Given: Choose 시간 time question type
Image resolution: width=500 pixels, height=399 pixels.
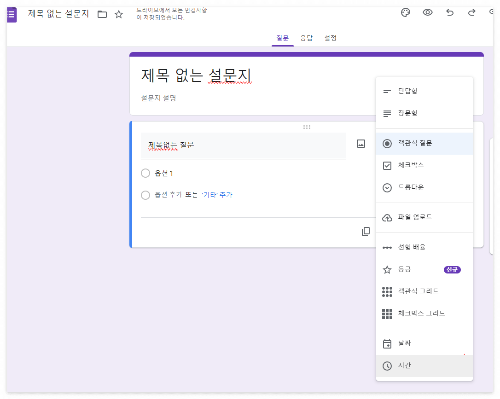Looking at the screenshot, I should (424, 366).
